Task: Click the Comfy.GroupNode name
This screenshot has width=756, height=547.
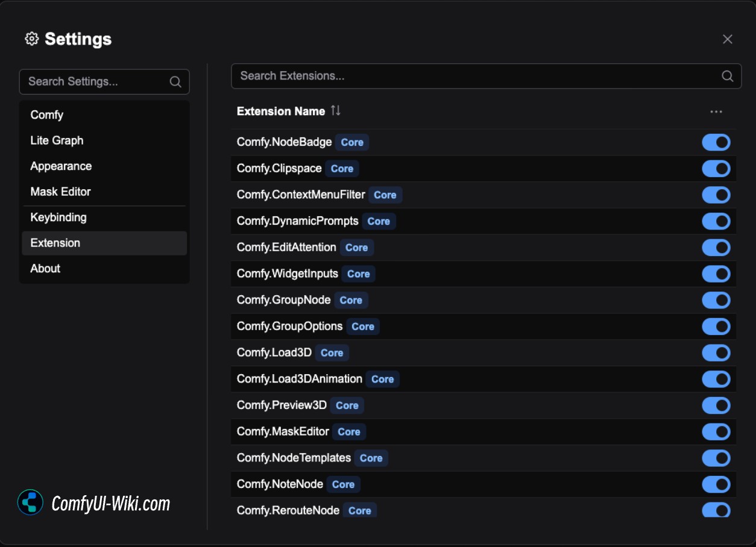Action: [x=284, y=300]
